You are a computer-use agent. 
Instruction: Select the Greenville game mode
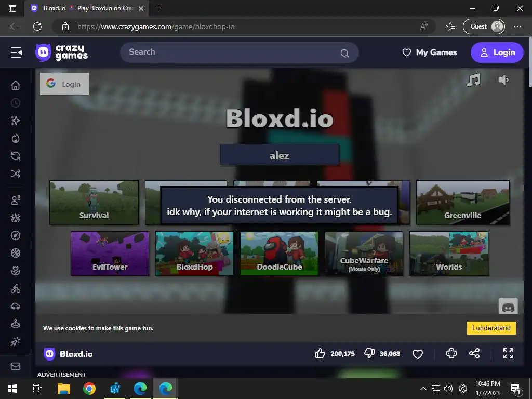pyautogui.click(x=463, y=203)
